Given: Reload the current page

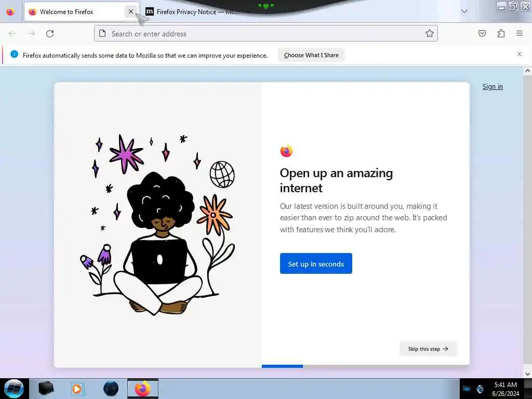Looking at the screenshot, I should pyautogui.click(x=50, y=34).
